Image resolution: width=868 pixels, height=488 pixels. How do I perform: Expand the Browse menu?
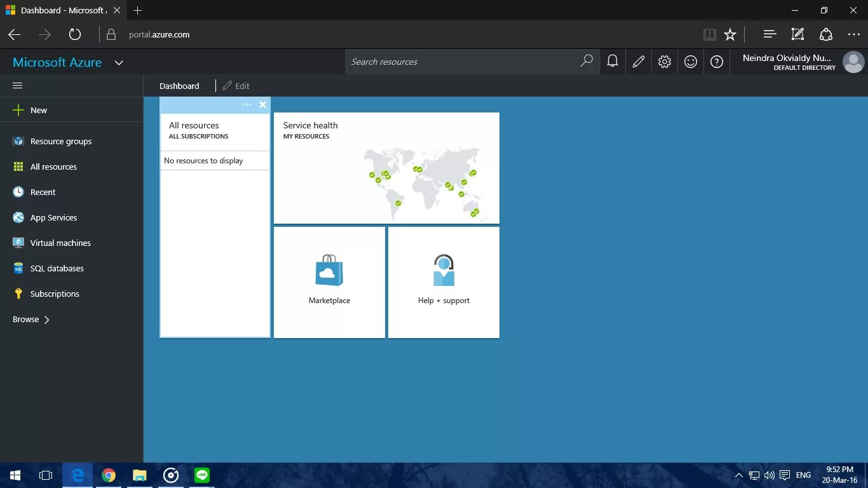[31, 319]
